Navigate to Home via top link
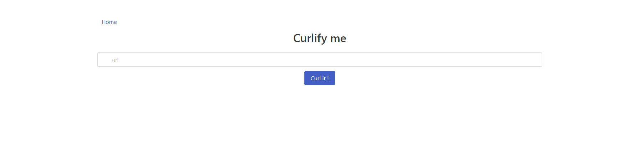Screen dimensions: 644x142 pyautogui.click(x=109, y=22)
